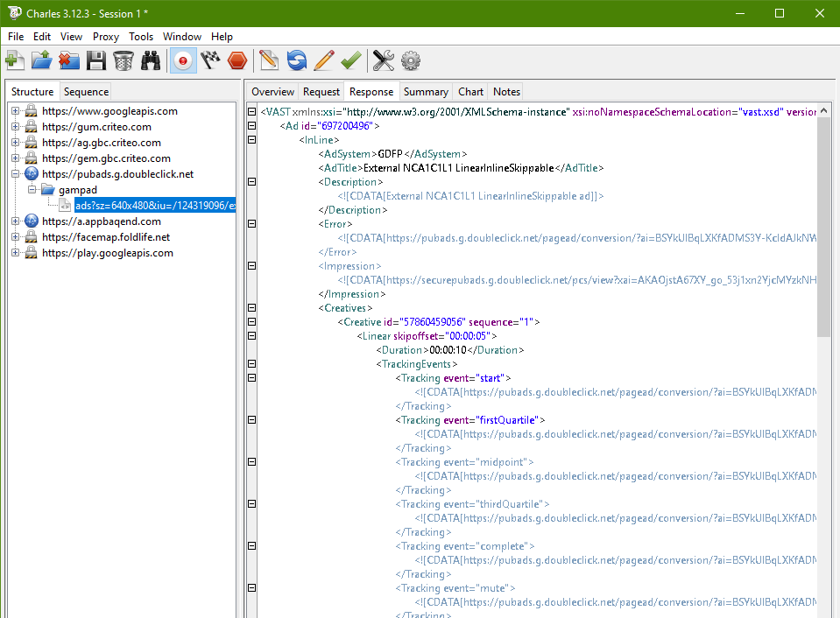Screen dimensions: 840x618
Task: Toggle recording with the red record button
Action: [183, 60]
